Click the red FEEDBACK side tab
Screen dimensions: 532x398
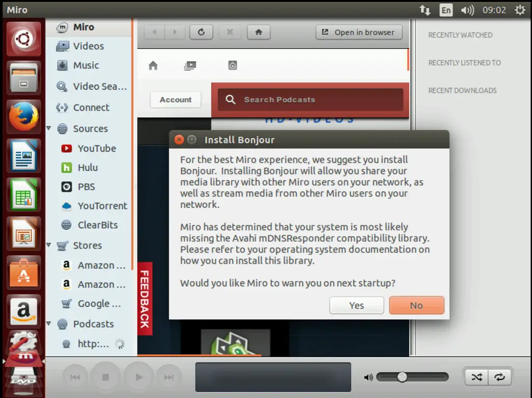click(145, 299)
